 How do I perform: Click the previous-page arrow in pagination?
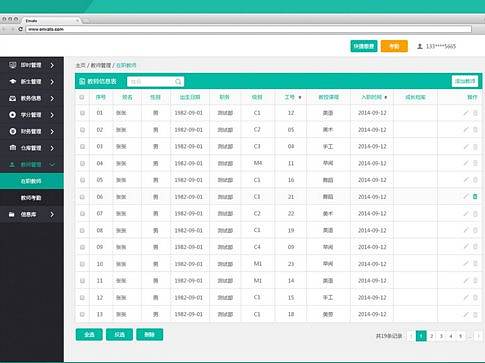[x=411, y=336]
